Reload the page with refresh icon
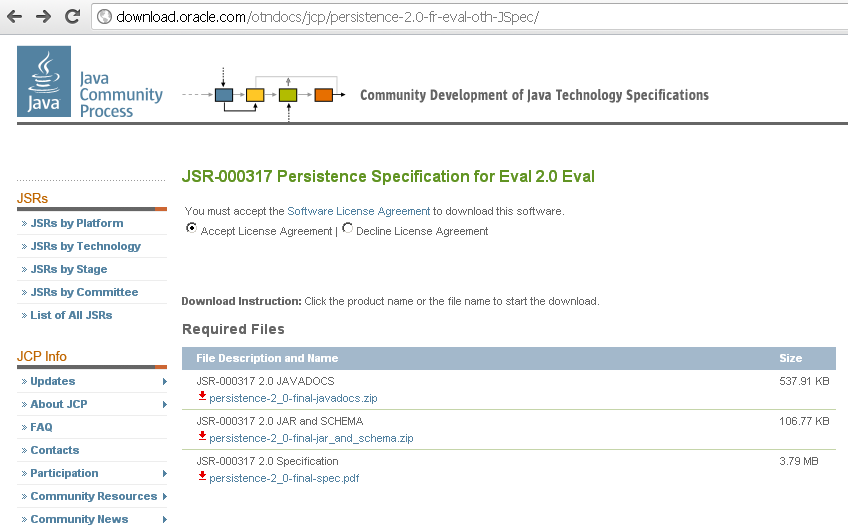Viewport: 848px width, 530px height. pos(72,17)
